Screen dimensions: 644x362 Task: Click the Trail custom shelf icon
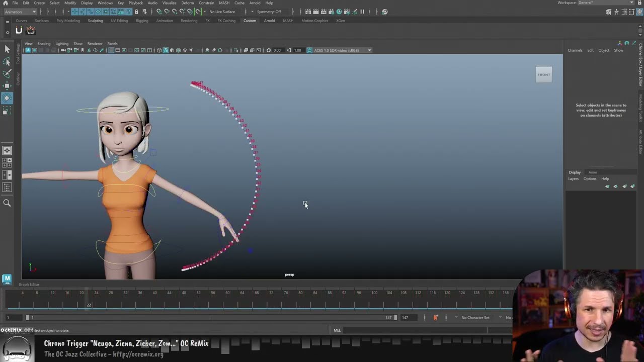pyautogui.click(x=31, y=31)
